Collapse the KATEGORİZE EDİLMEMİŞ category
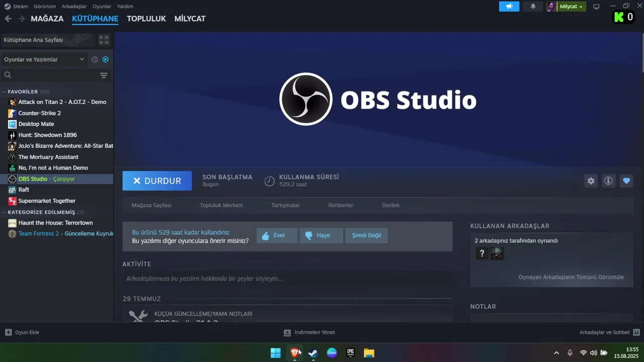Image resolution: width=644 pixels, height=362 pixels. 41,212
